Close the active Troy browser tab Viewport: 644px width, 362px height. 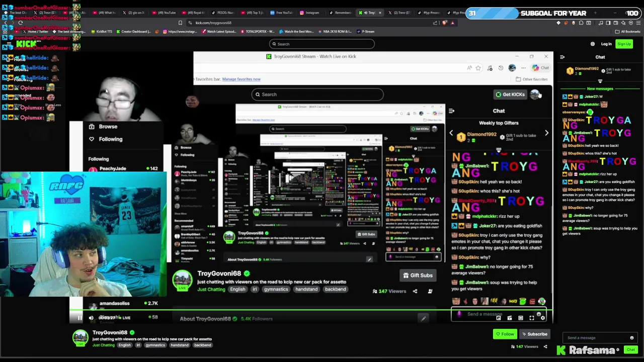tap(380, 13)
